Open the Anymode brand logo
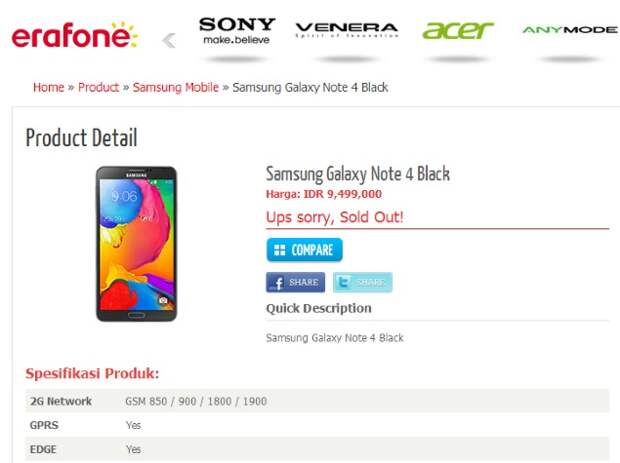Viewport: 620px width, 463px height. point(569,30)
